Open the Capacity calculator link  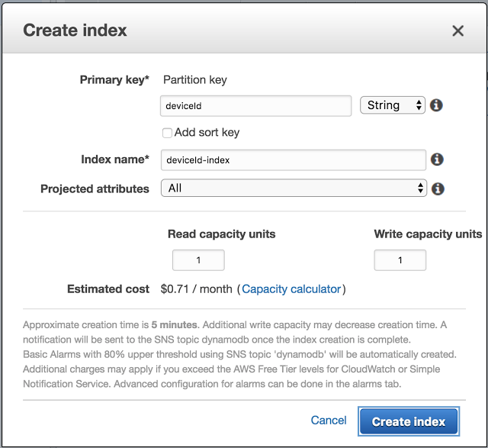click(x=291, y=289)
